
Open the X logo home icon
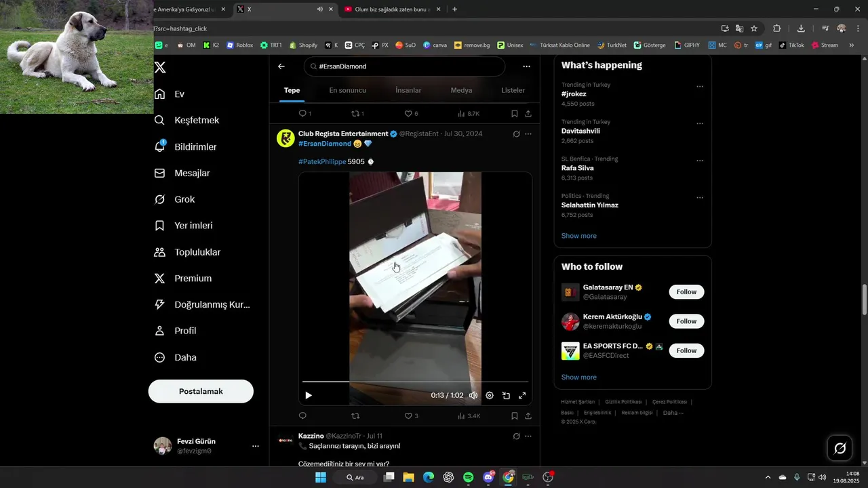tap(160, 67)
